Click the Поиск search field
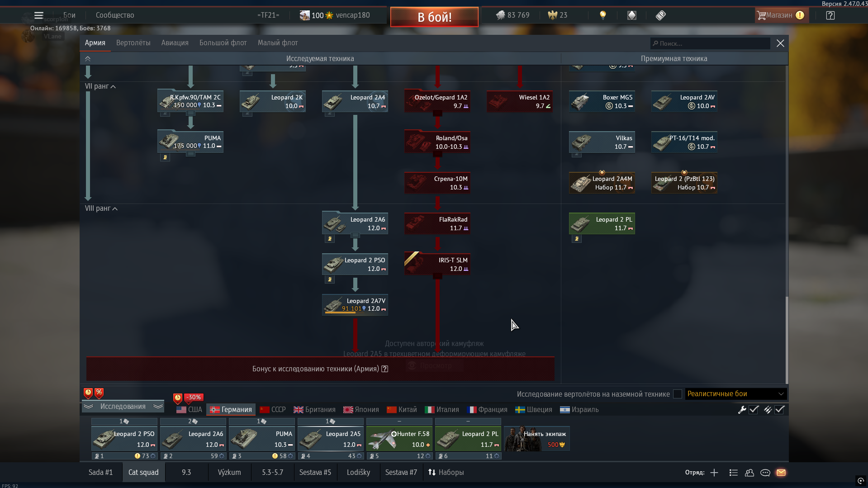The image size is (868, 488). [710, 43]
